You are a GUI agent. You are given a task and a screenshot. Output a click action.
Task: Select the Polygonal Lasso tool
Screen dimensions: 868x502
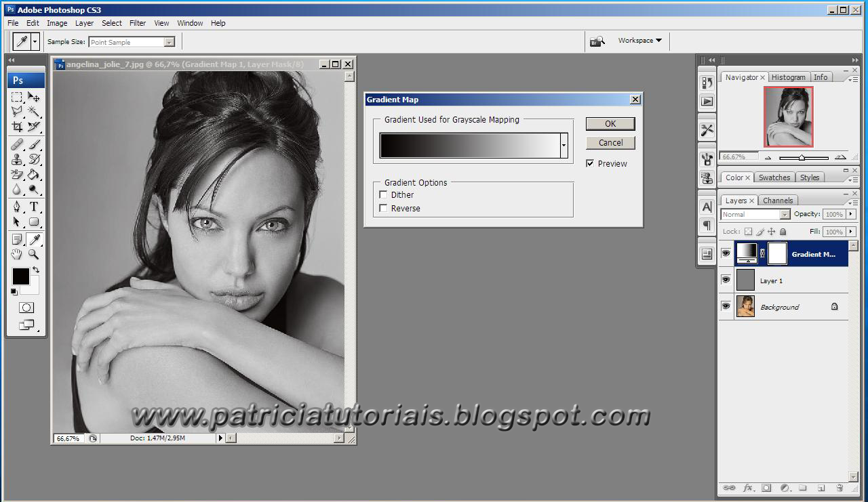click(x=18, y=112)
